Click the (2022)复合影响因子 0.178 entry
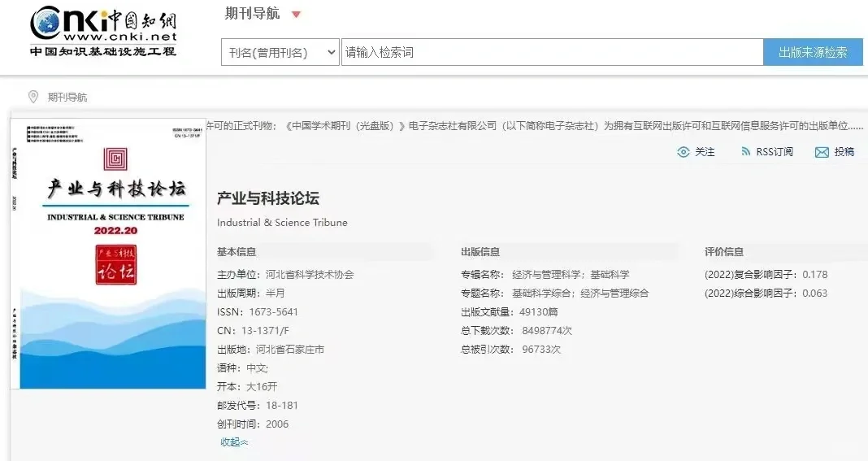The image size is (868, 461). 766,274
